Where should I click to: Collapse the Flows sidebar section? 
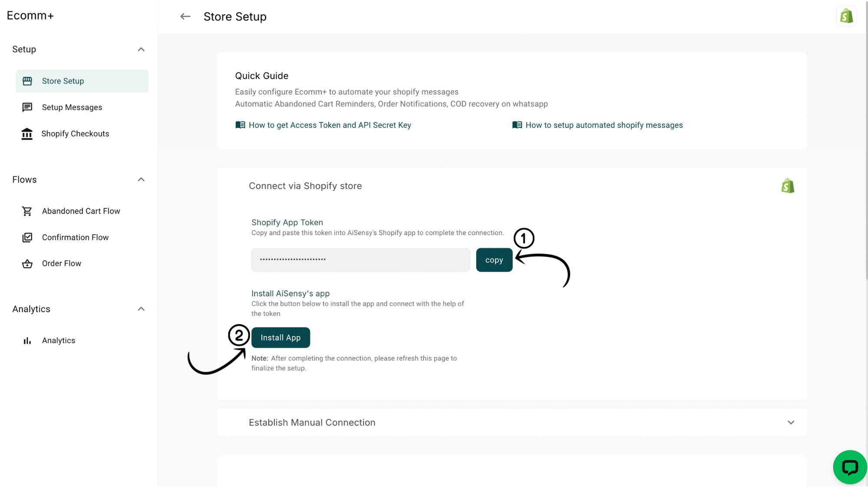(141, 180)
